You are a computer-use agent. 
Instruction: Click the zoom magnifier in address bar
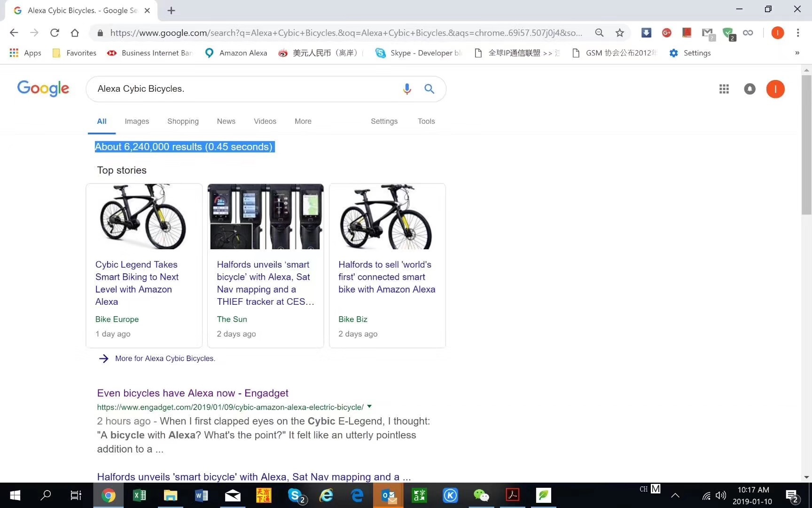599,32
